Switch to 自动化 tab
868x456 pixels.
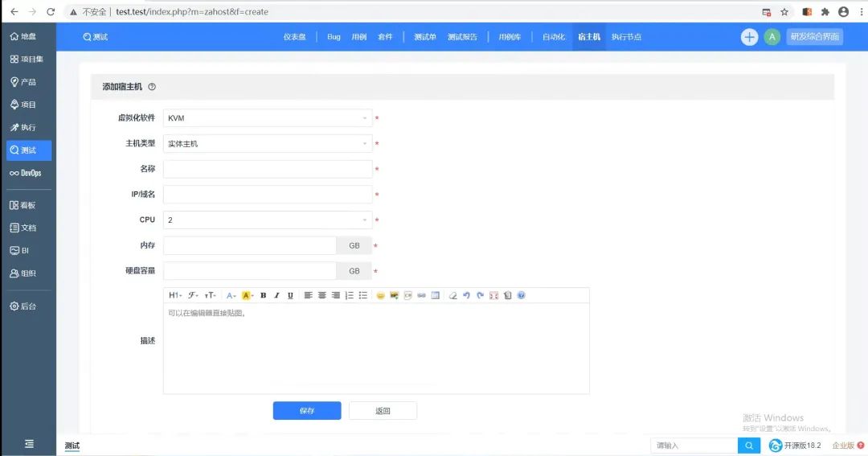tap(554, 37)
